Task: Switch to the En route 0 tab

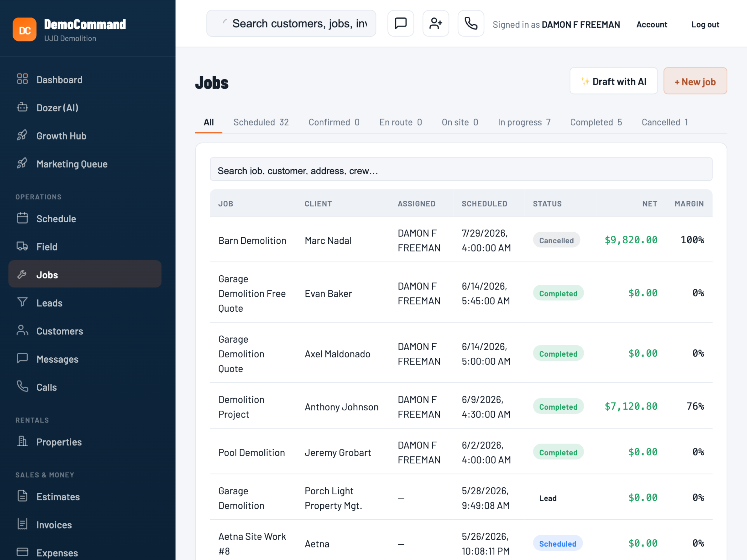Action: (x=401, y=122)
